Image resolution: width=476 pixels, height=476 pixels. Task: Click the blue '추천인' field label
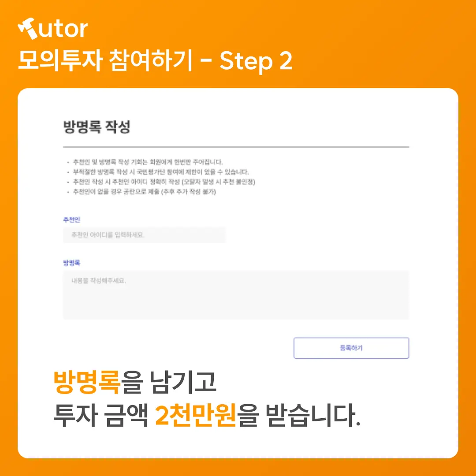[x=72, y=219]
